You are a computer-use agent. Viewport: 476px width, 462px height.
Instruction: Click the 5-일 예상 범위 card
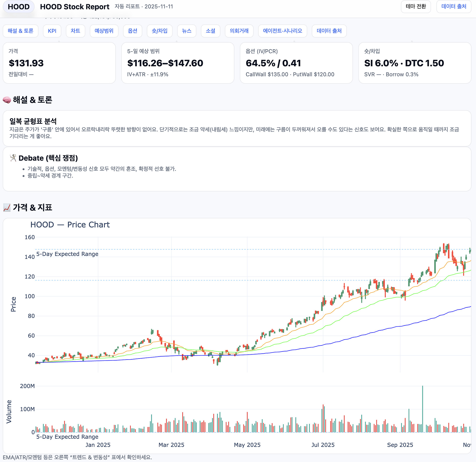tap(178, 63)
